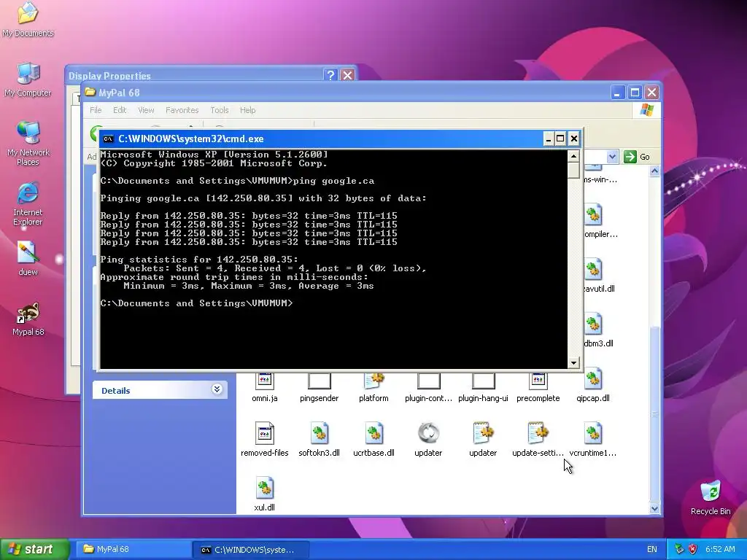This screenshot has width=747, height=560.
Task: Select the platform file
Action: 373,388
